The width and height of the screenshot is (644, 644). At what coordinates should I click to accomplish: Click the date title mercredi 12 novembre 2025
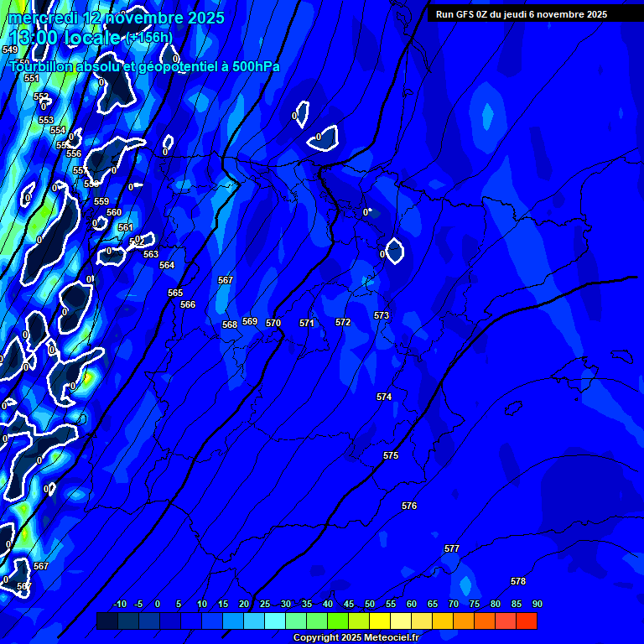click(x=116, y=18)
